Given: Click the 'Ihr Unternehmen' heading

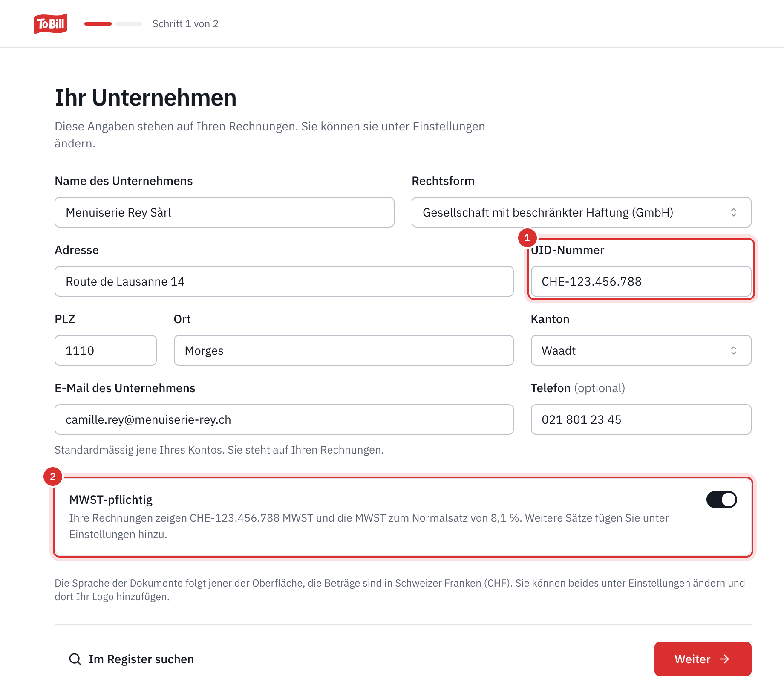Looking at the screenshot, I should [146, 98].
